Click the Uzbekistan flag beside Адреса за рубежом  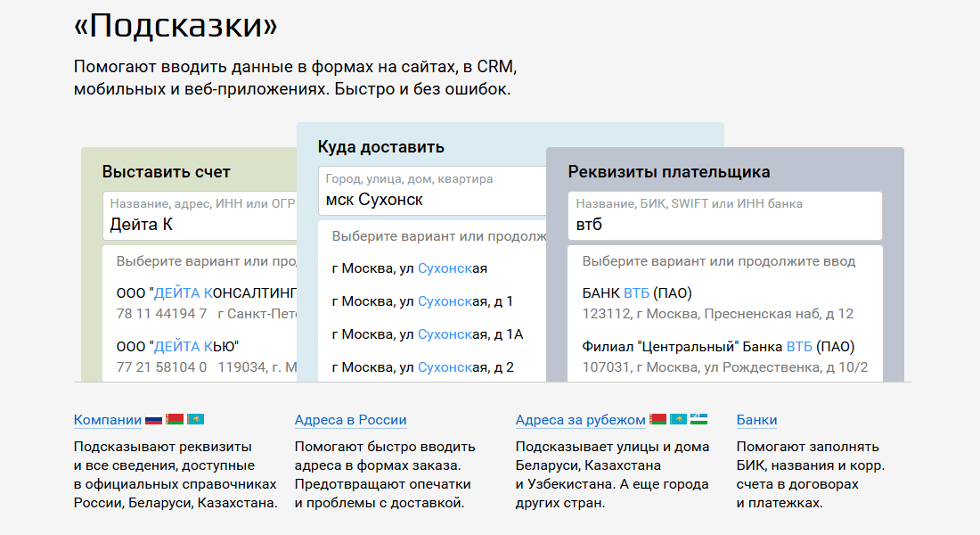click(x=698, y=419)
